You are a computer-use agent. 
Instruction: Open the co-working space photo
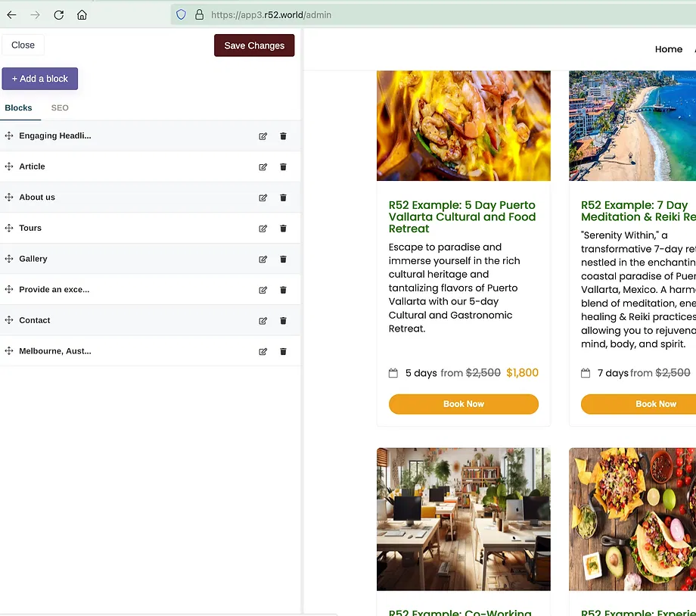[x=463, y=518]
